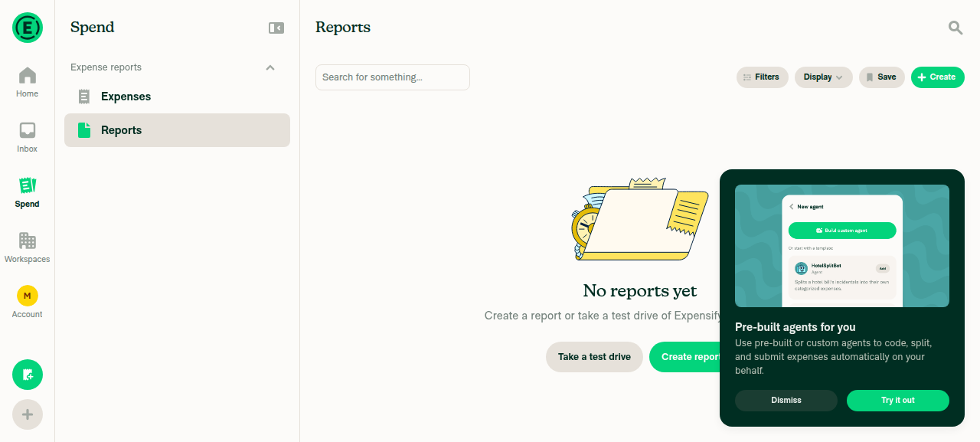
Task: Click the gray plus button in the sidebar
Action: 28,414
